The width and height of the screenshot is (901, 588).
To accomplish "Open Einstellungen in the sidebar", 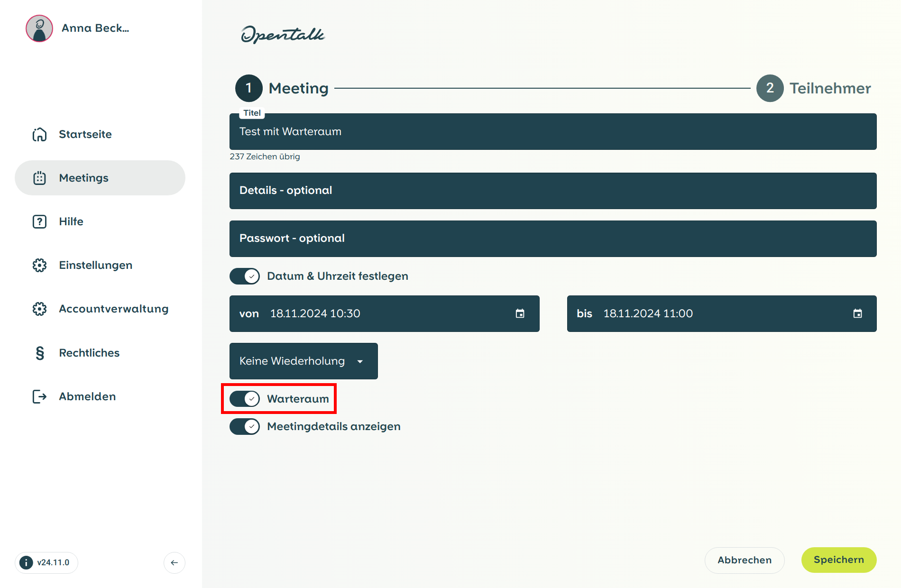I will coord(95,265).
